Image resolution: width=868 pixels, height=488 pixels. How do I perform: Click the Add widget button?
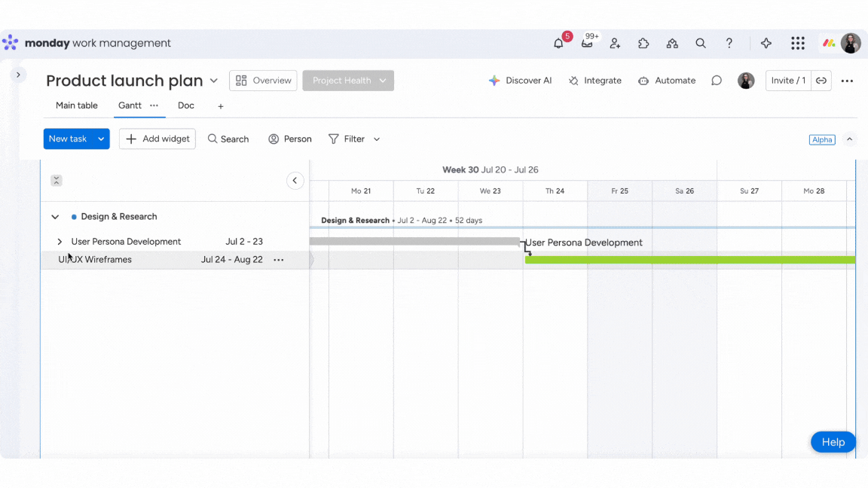(x=157, y=139)
